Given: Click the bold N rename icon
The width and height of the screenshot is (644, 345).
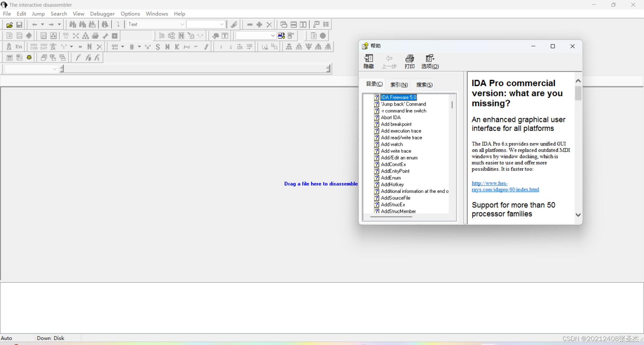Looking at the screenshot, I should pyautogui.click(x=90, y=47).
